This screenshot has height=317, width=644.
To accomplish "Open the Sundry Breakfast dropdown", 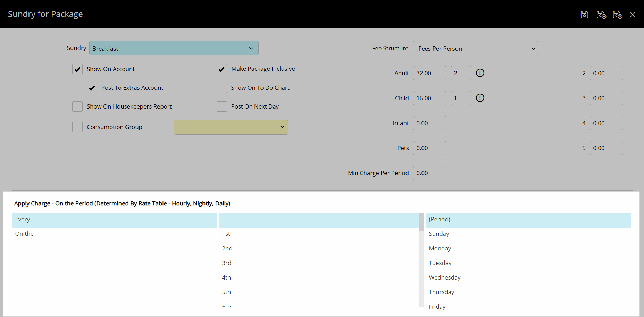I will click(x=174, y=48).
